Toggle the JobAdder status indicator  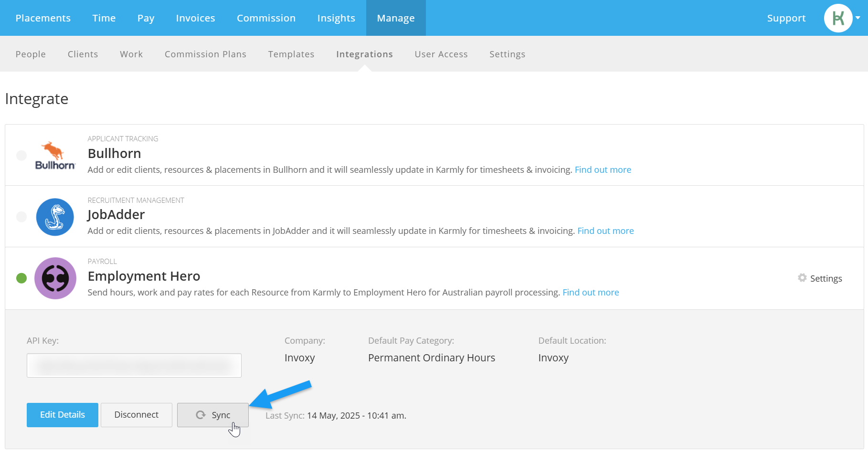21,217
